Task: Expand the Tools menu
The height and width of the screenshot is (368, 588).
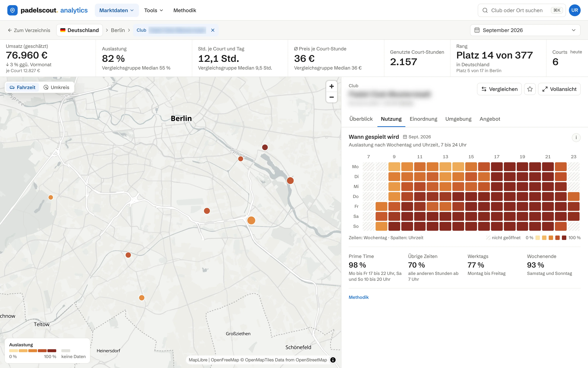Action: [154, 10]
